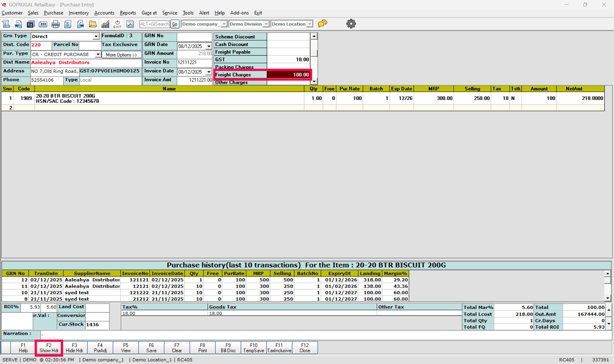Expand the GRN Date picker arrow
This screenshot has height=364, width=614.
pyautogui.click(x=209, y=46)
